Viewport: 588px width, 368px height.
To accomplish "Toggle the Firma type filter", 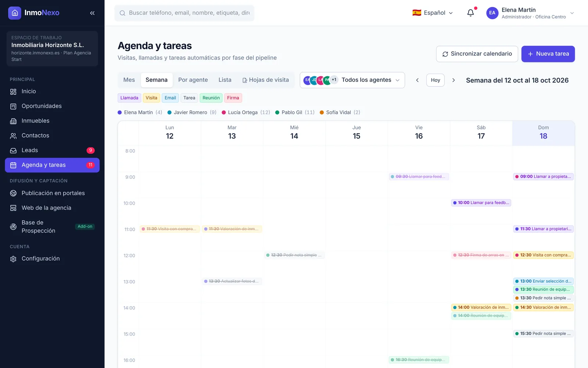I will pos(233,98).
